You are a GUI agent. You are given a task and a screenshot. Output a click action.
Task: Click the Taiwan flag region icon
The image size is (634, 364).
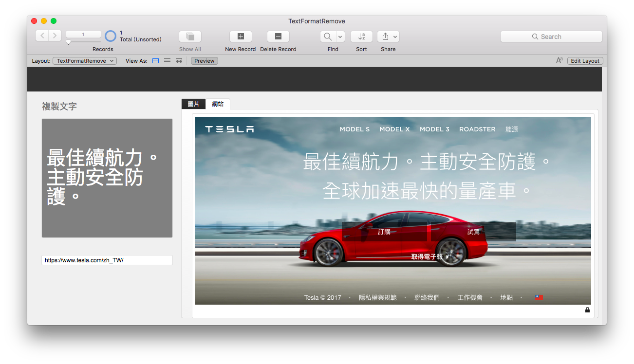[539, 297]
